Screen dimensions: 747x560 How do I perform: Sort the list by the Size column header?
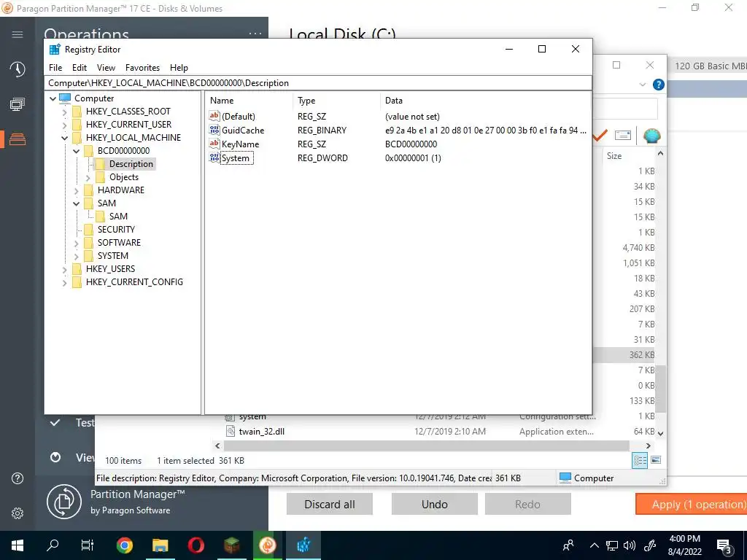[x=614, y=156]
